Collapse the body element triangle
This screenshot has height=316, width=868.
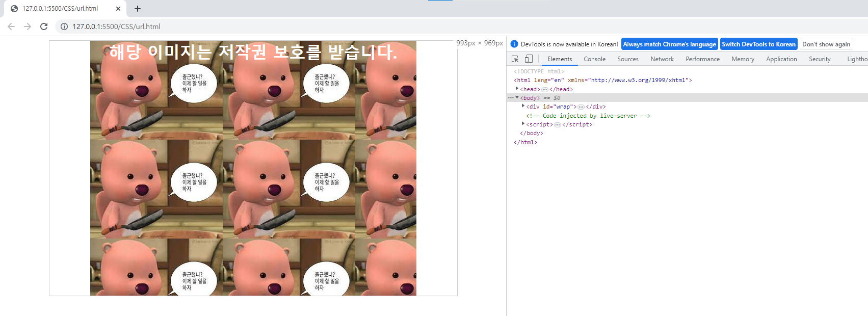click(x=517, y=97)
